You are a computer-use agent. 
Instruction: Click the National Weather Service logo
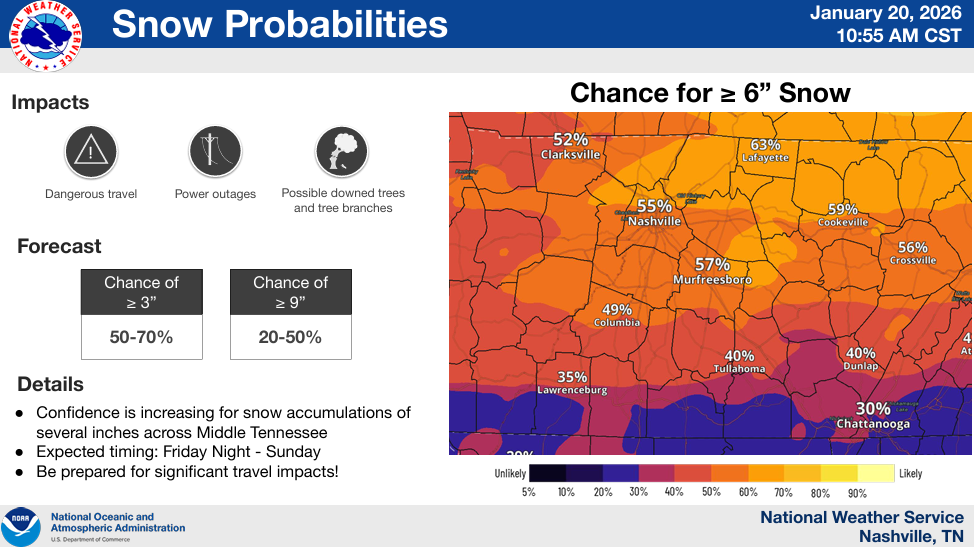(45, 36)
